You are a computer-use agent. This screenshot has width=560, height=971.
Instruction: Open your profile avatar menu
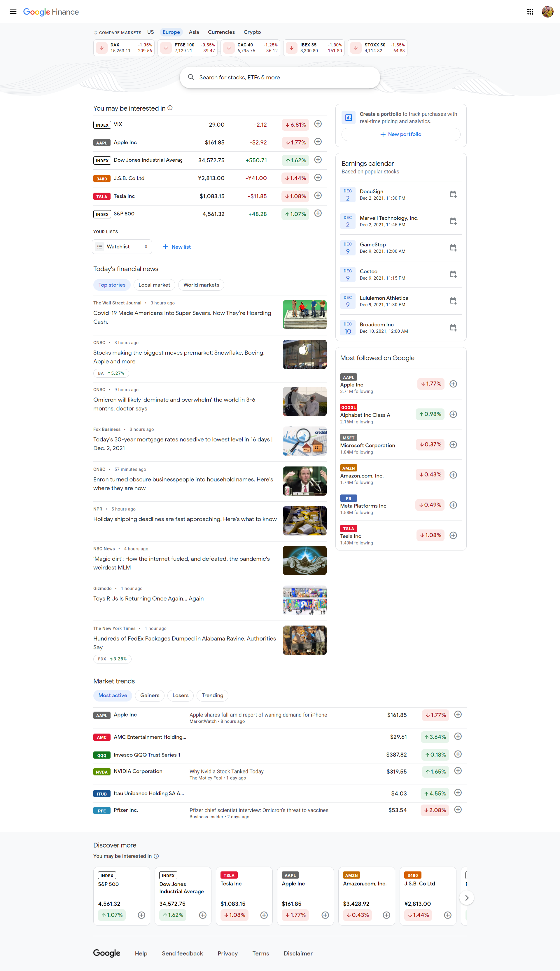tap(547, 12)
